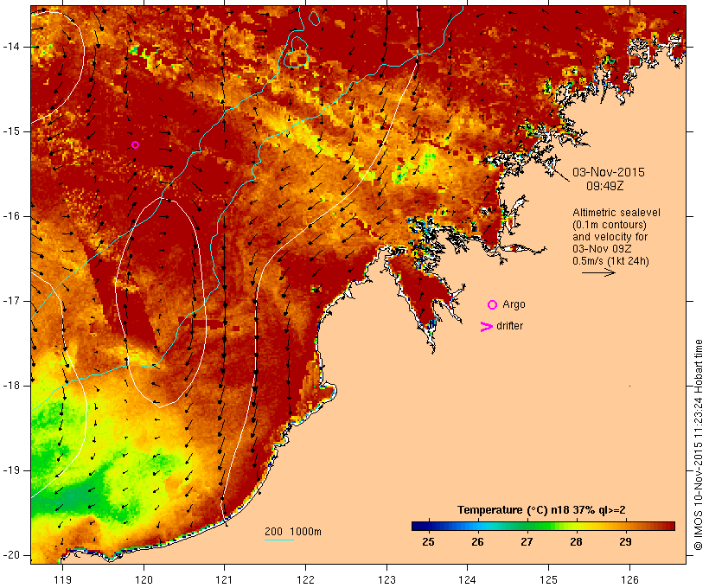Screen dimensions: 709x588
Task: Click the longitude axis label 119
Action: pos(62,579)
